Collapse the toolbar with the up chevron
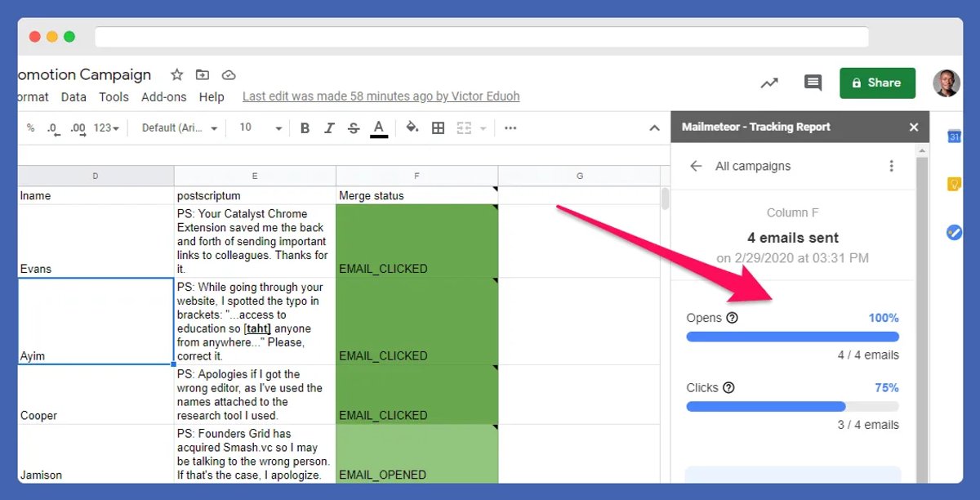This screenshot has height=500, width=980. (654, 128)
